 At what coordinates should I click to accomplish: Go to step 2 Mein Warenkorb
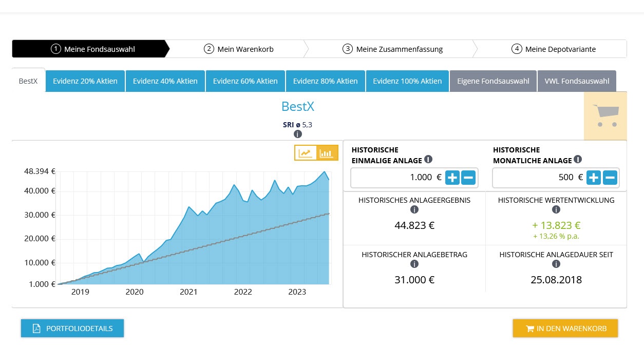pyautogui.click(x=239, y=49)
